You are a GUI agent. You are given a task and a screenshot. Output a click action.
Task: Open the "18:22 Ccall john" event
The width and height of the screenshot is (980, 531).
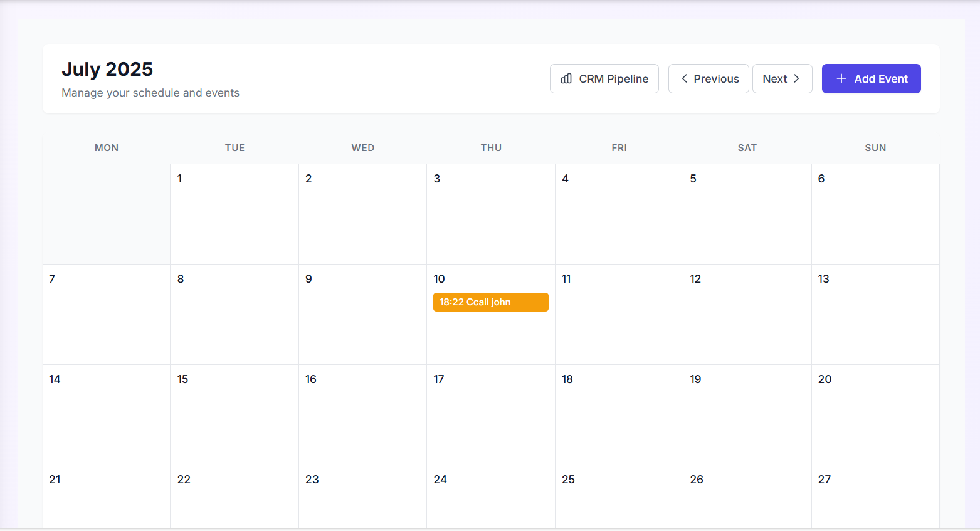pyautogui.click(x=491, y=302)
